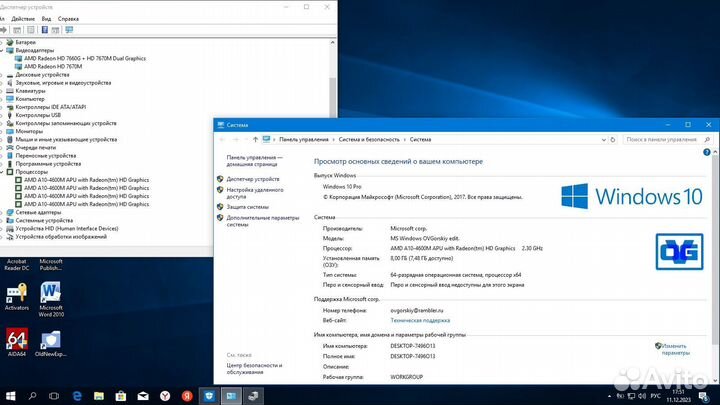The width and height of the screenshot is (720, 405).
Task: Expand the Компьютер category
Action: [1, 99]
